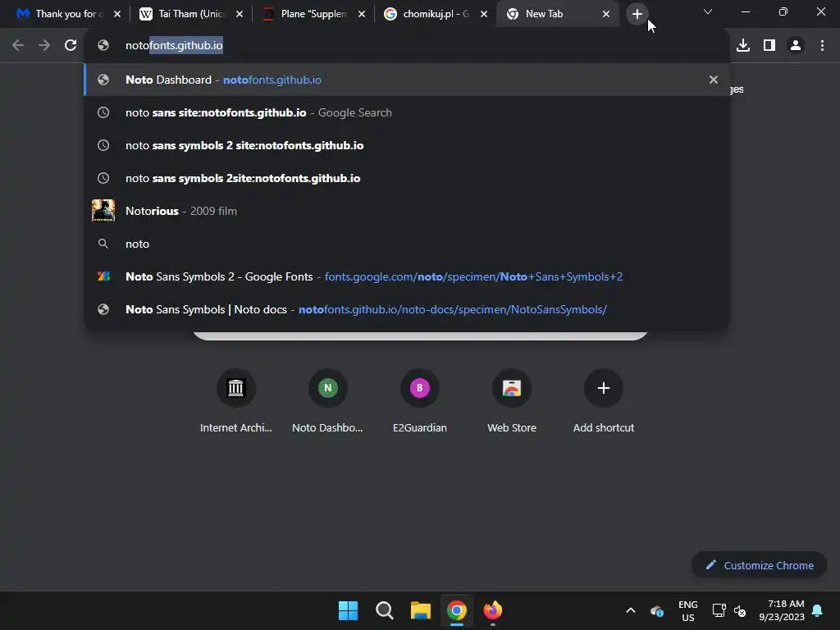Open the Internet Archive shortcut

[235, 400]
